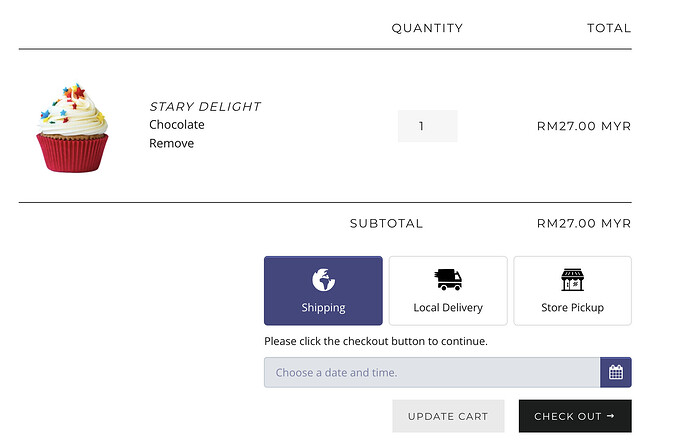Click the Total column header
The width and height of the screenshot is (690, 442).
pyautogui.click(x=609, y=28)
